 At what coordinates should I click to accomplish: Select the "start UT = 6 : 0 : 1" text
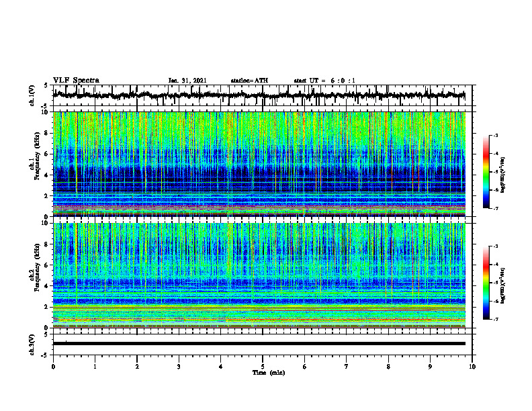click(324, 81)
